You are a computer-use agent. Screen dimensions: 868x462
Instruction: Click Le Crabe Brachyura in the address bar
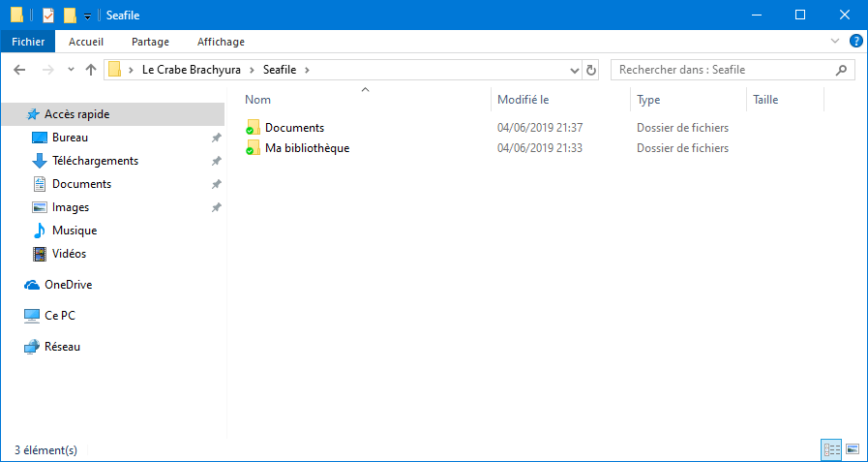coord(192,70)
